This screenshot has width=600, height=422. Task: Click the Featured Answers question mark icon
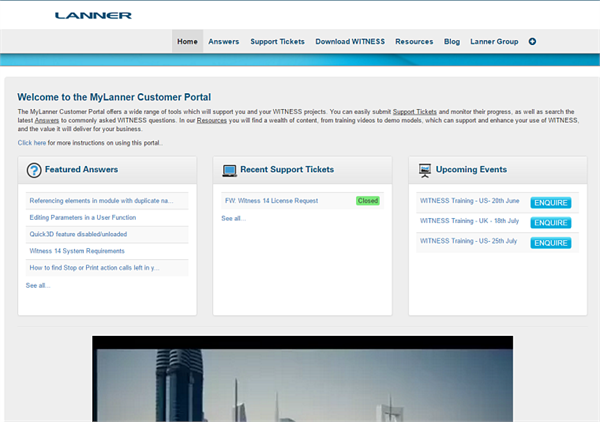point(34,170)
